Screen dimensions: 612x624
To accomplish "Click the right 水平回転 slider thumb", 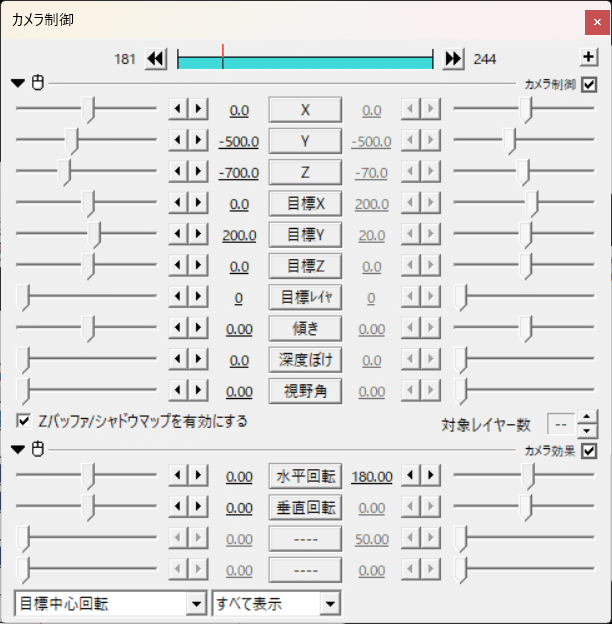I will (x=528, y=476).
